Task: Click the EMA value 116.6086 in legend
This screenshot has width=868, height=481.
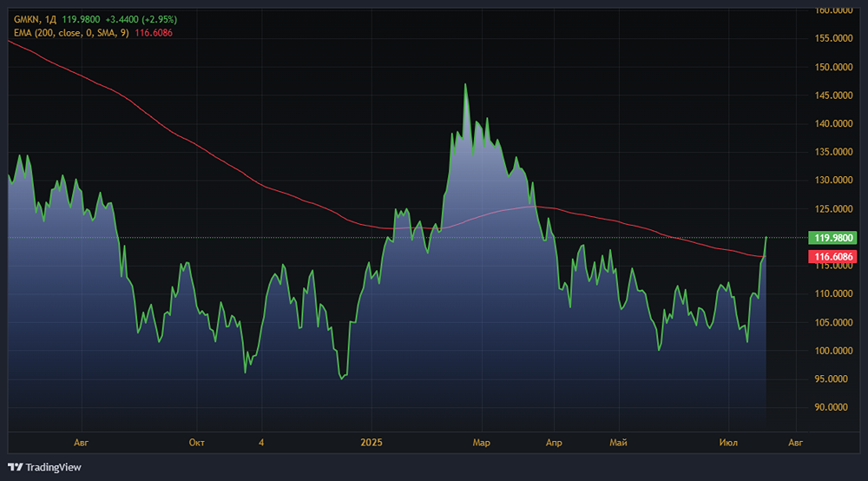Action: click(x=154, y=33)
